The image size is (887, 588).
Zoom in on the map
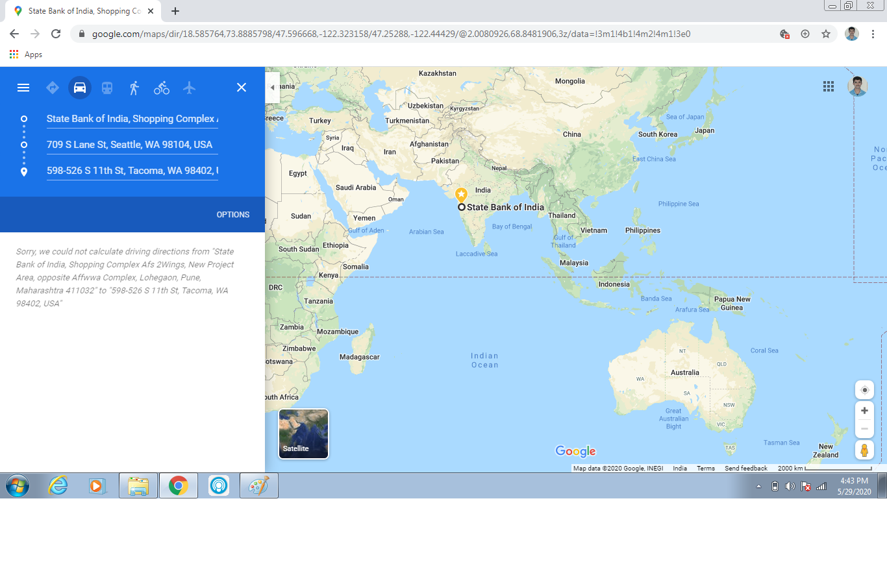[864, 410]
